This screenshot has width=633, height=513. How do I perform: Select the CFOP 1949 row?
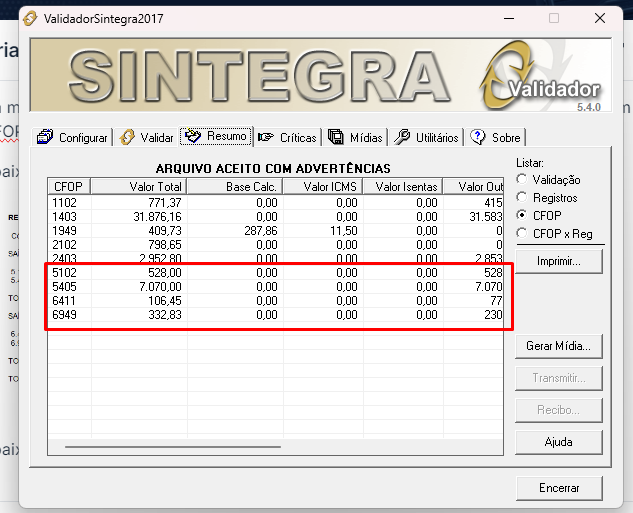[275, 230]
